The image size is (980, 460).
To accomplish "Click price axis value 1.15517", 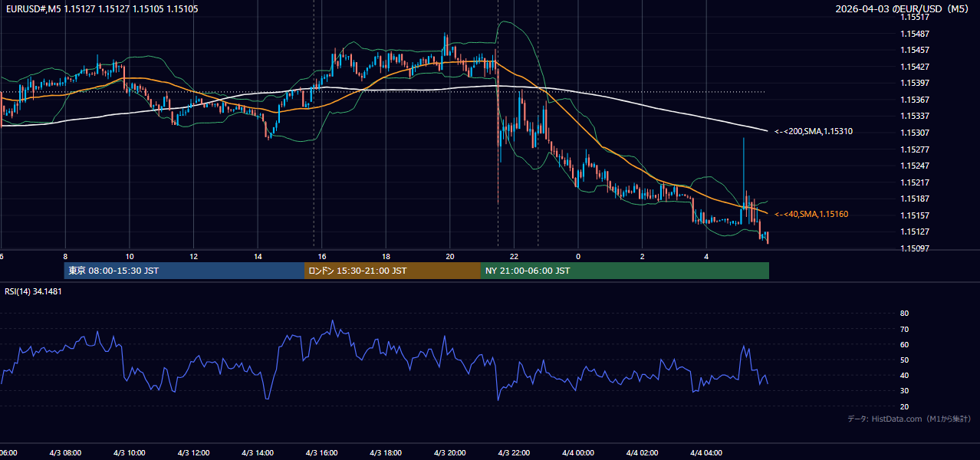I will pos(914,18).
